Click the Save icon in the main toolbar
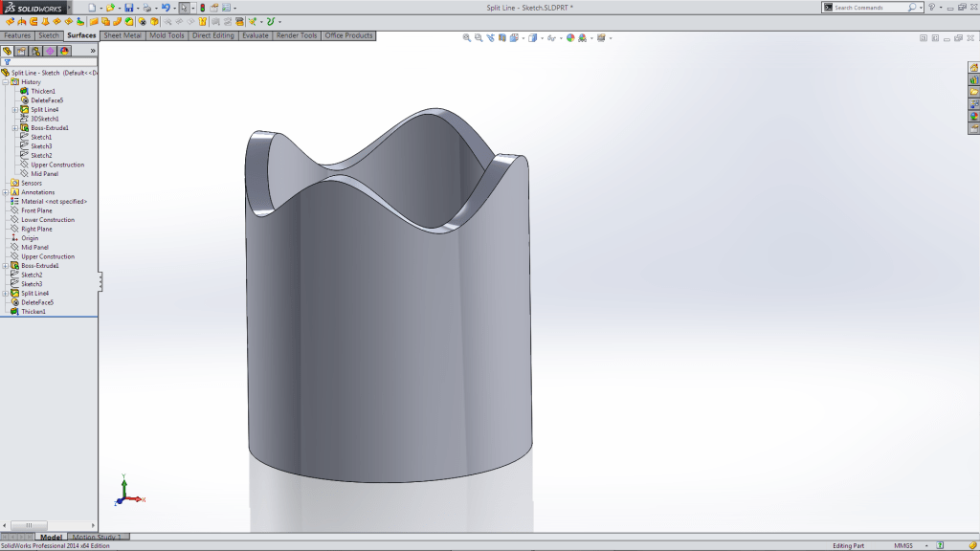Screen dimensions: 980x551 click(x=128, y=7)
